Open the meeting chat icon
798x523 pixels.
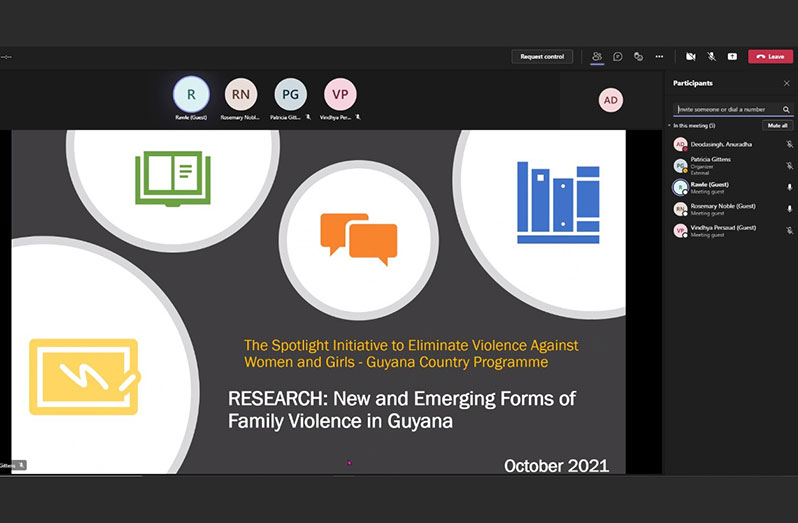[x=618, y=56]
